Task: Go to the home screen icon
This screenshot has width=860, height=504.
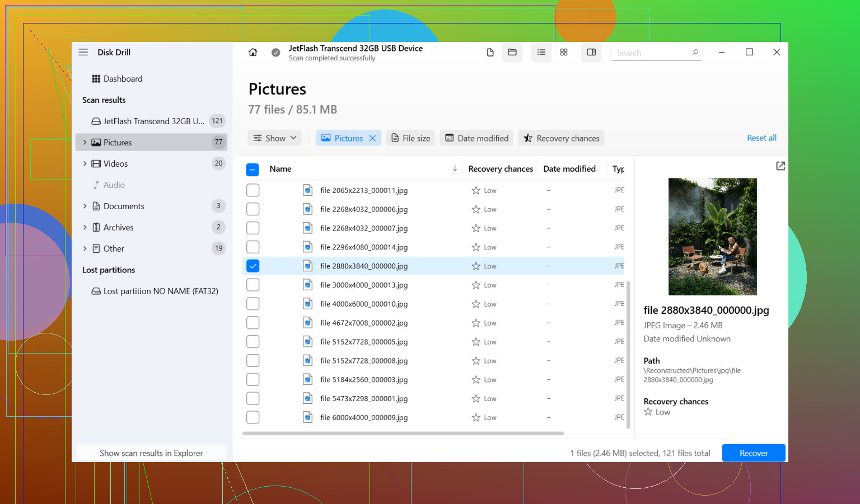Action: [253, 52]
